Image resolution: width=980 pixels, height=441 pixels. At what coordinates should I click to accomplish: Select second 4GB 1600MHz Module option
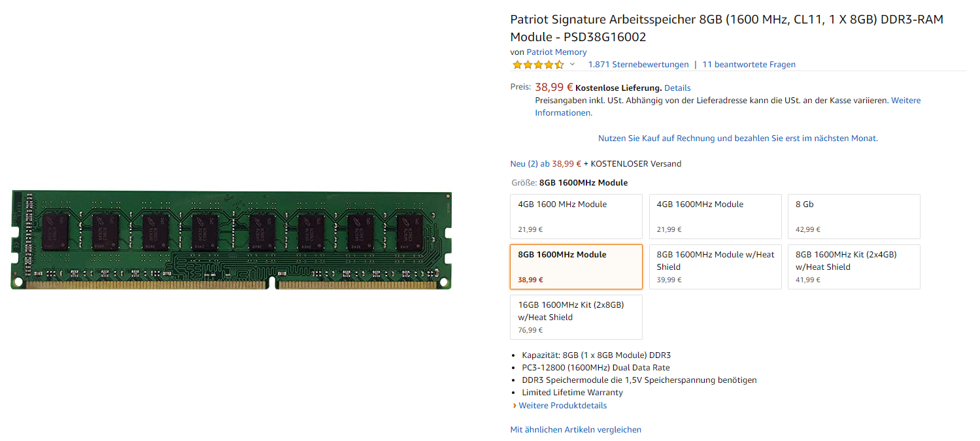pos(715,216)
